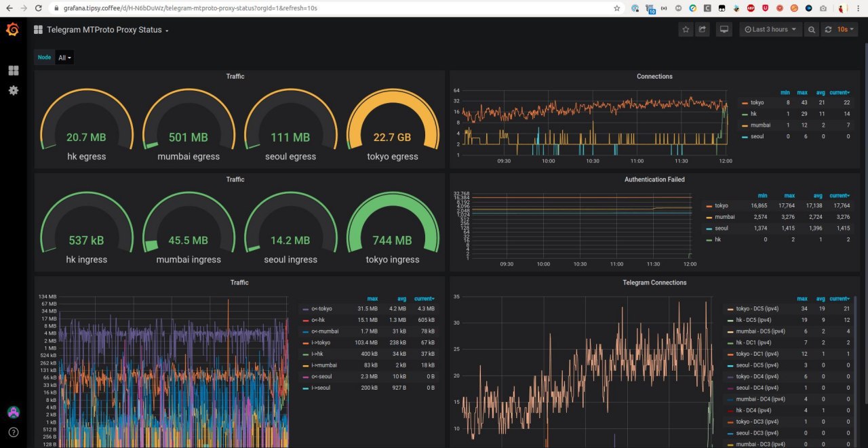This screenshot has width=868, height=448.
Task: Star this dashboard as favorite
Action: pos(686,30)
